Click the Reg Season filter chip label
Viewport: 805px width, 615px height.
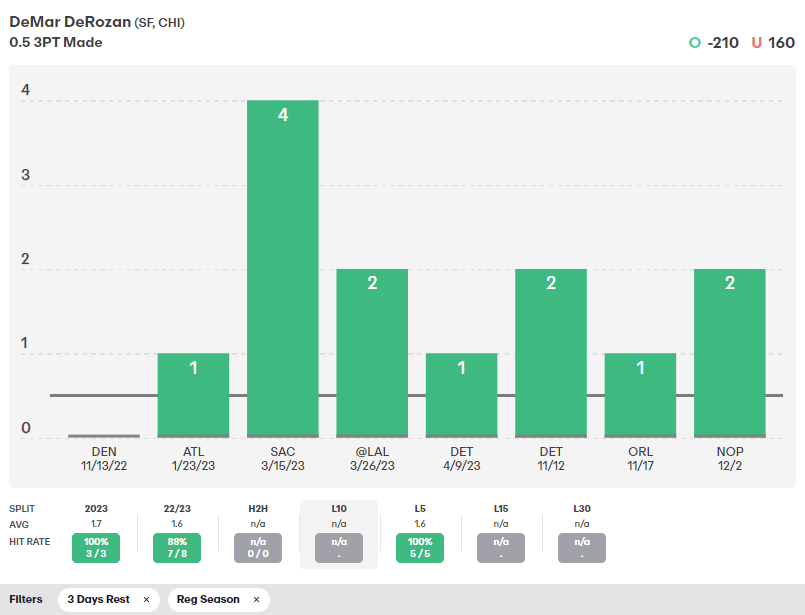(x=208, y=600)
